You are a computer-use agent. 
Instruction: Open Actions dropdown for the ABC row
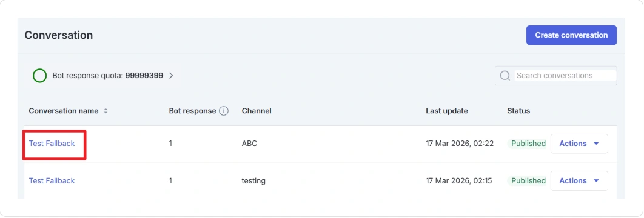coord(579,144)
